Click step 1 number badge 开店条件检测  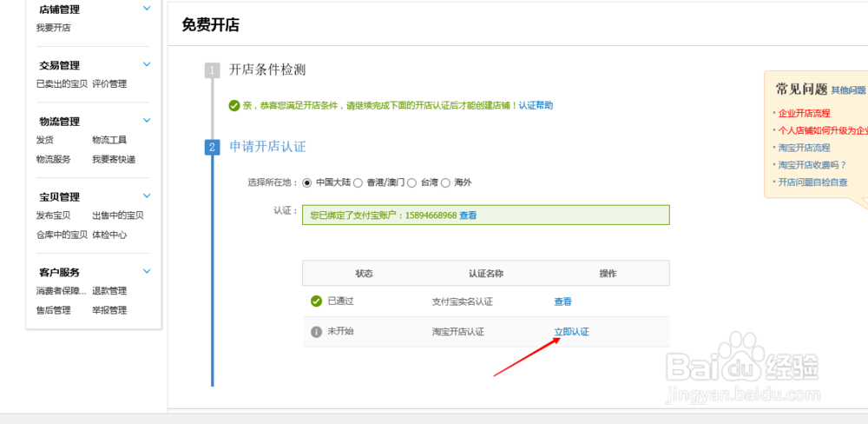coord(212,70)
